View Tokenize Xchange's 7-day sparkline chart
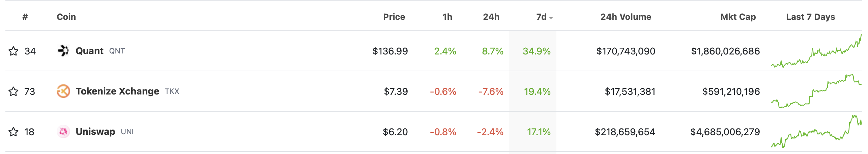Screen dimensions: 868x154 pyautogui.click(x=816, y=91)
